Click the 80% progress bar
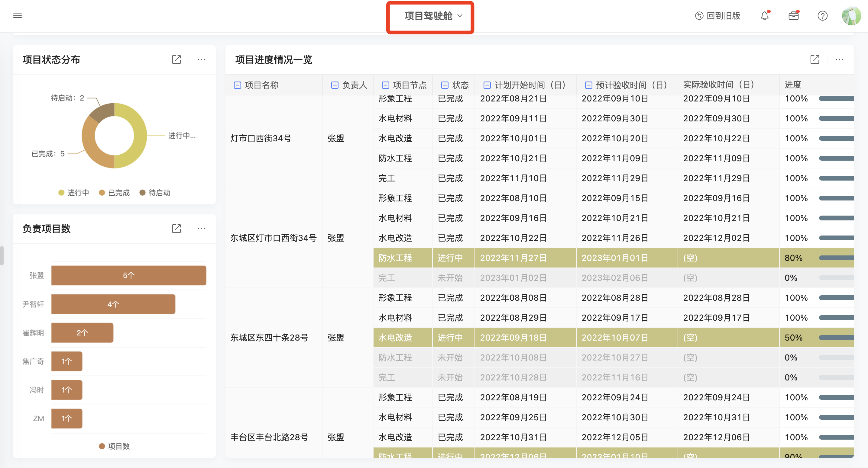Image resolution: width=868 pixels, height=468 pixels. point(836,258)
